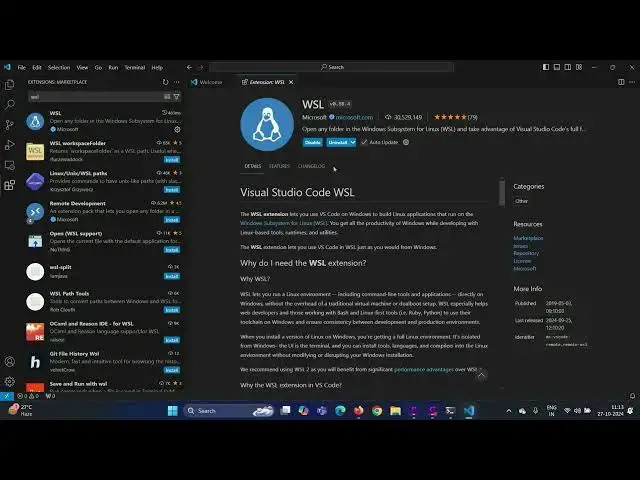Close the Extension: WSL tab
The image size is (640, 480).
[x=291, y=82]
